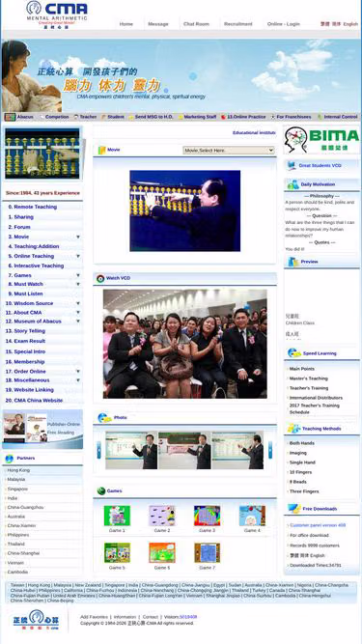Open the Movie Select Here dropdown

(x=229, y=151)
